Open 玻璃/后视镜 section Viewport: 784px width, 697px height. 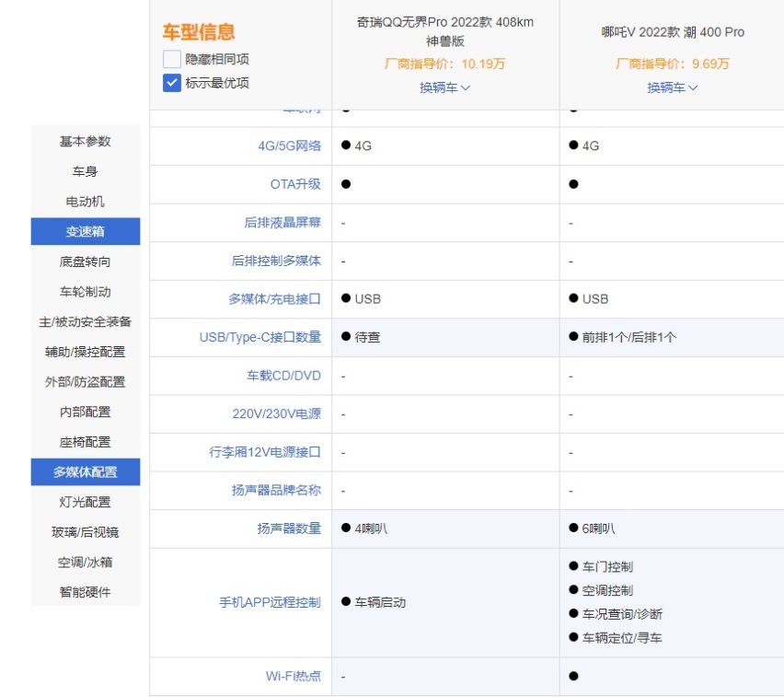86,532
